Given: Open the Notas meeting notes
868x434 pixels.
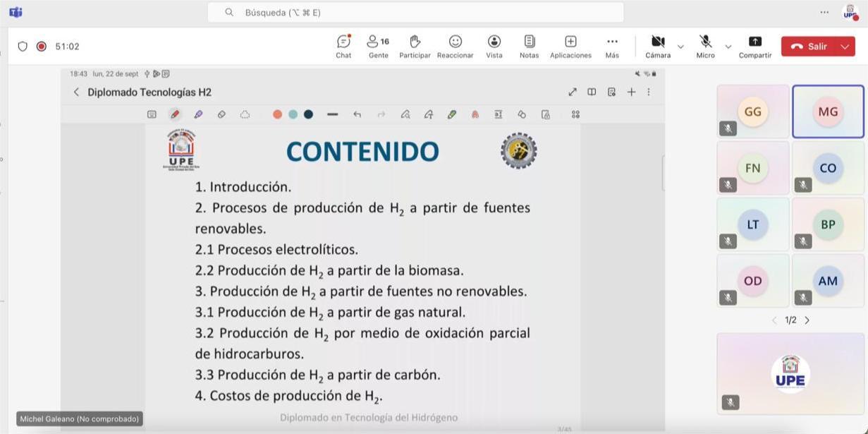Looking at the screenshot, I should pyautogui.click(x=529, y=46).
